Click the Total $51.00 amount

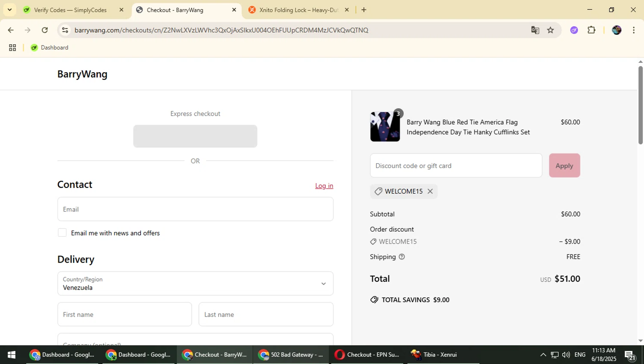click(567, 278)
